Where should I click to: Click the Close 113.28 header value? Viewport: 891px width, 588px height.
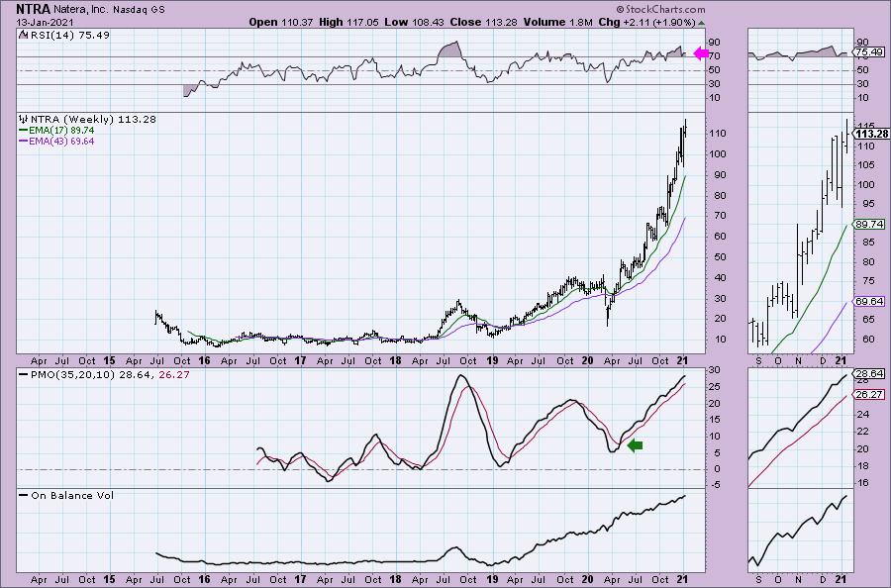[x=483, y=22]
